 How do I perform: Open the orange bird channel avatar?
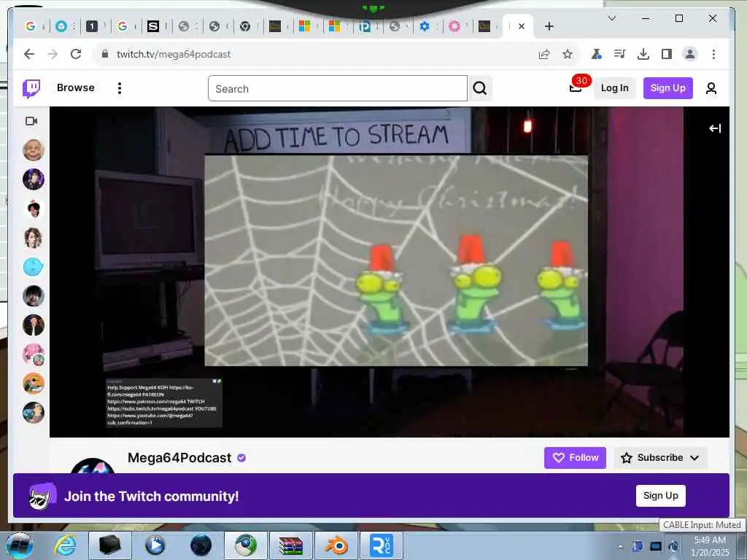point(34,384)
